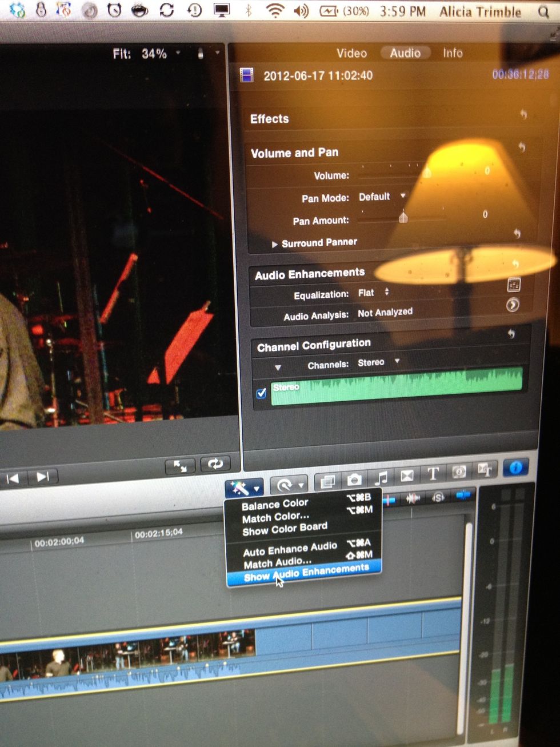Reset the Effects section with its arrow
This screenshot has width=560, height=747.
pos(523,114)
